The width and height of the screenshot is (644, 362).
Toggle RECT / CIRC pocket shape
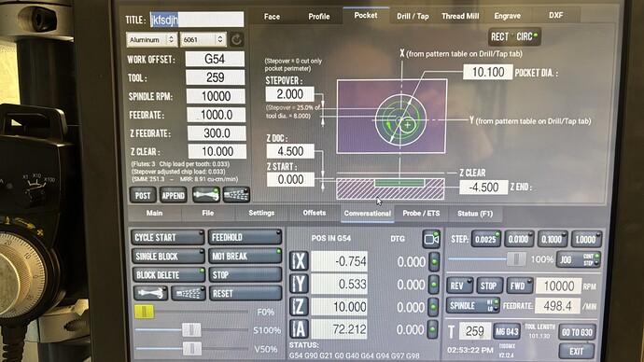514,36
